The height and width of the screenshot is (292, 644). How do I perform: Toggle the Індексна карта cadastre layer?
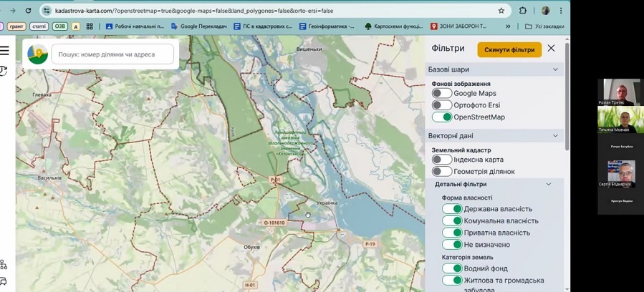[442, 160]
